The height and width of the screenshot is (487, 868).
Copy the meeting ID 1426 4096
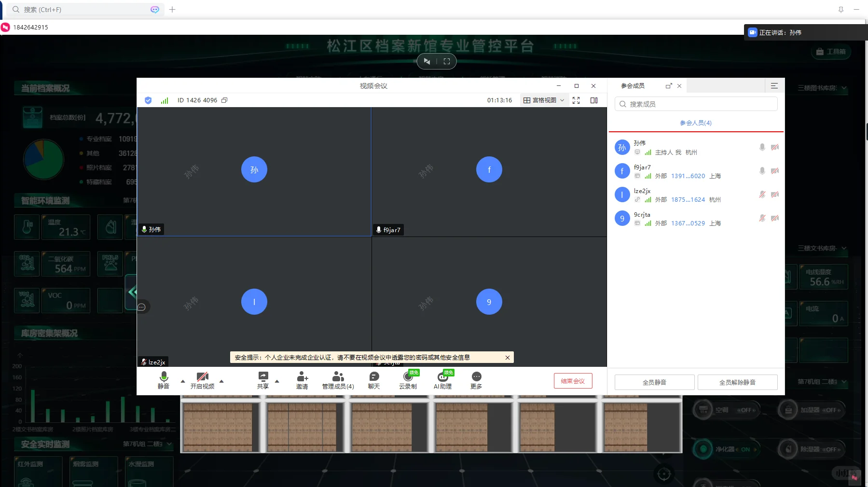224,100
